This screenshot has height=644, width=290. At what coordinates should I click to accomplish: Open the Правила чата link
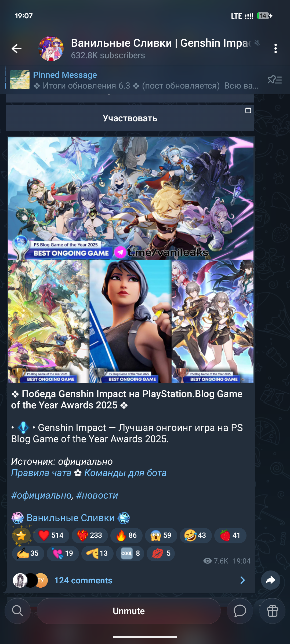pyautogui.click(x=41, y=473)
